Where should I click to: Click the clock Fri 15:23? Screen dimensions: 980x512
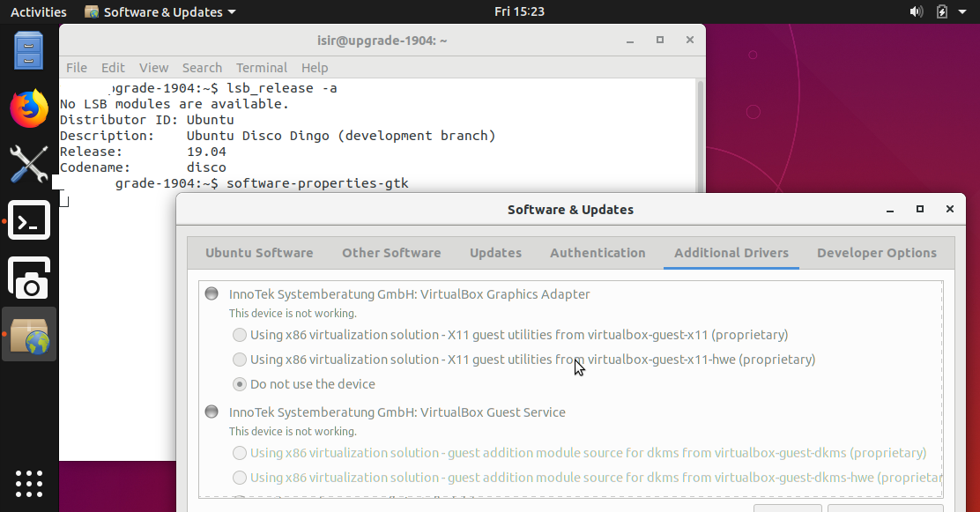[519, 11]
